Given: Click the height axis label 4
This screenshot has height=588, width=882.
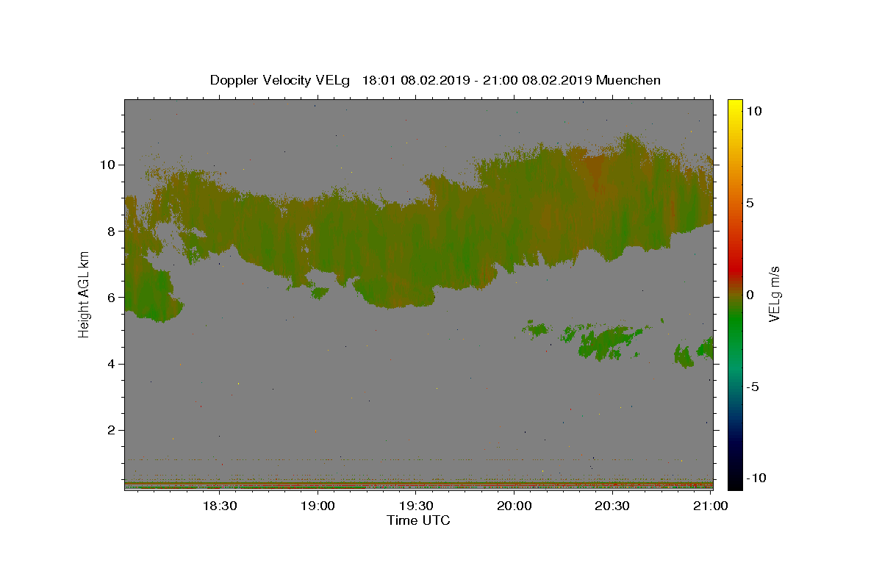Looking at the screenshot, I should [111, 364].
